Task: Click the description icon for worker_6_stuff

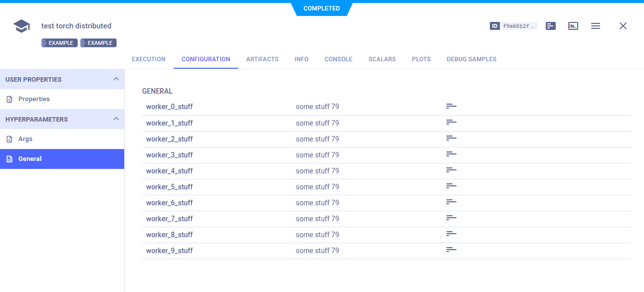Action: [451, 202]
